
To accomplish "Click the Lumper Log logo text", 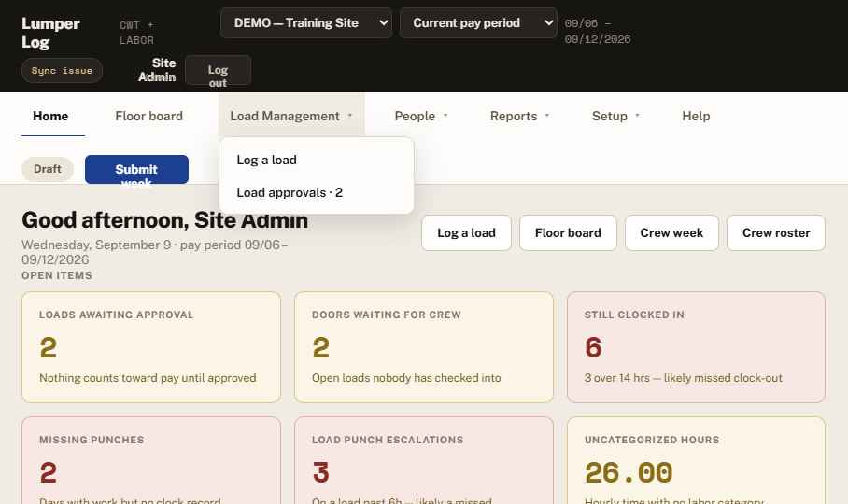I will coord(50,33).
